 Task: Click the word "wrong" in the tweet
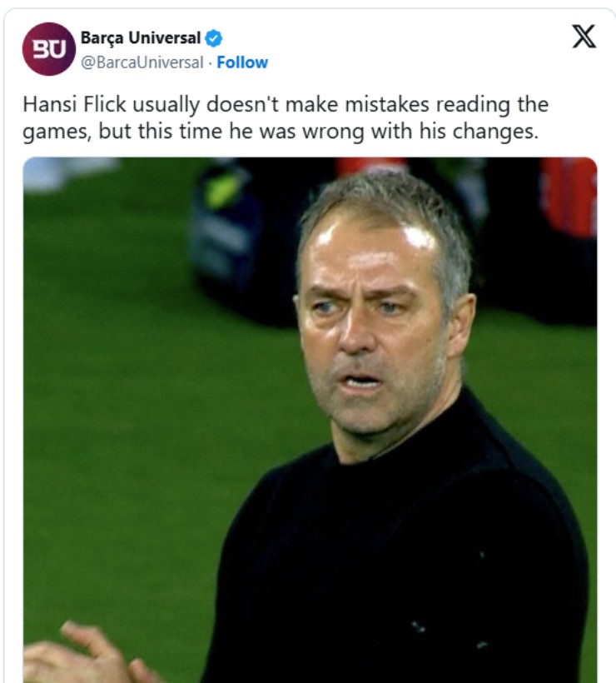333,131
